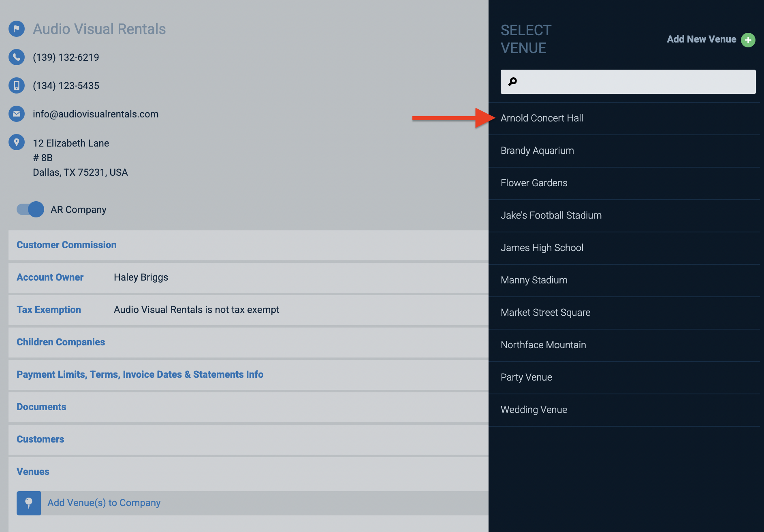Collapse the Venues section
Viewport: 764px width, 532px height.
33,472
